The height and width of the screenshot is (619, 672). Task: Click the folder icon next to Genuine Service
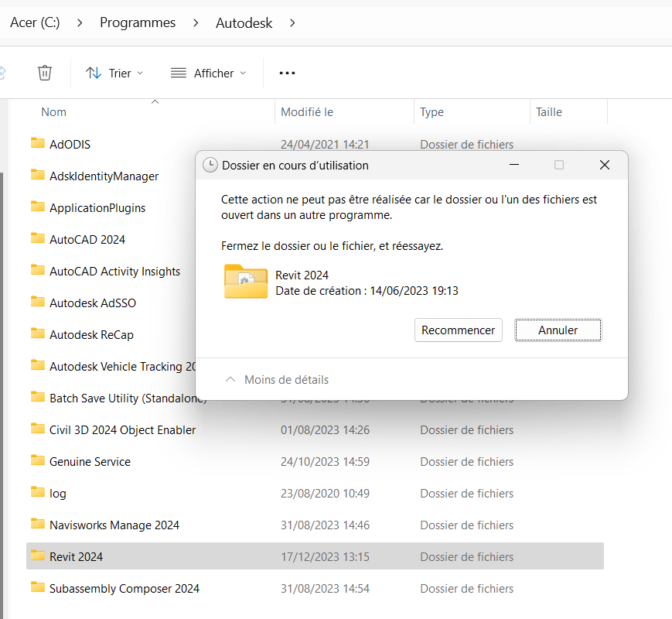[38, 460]
